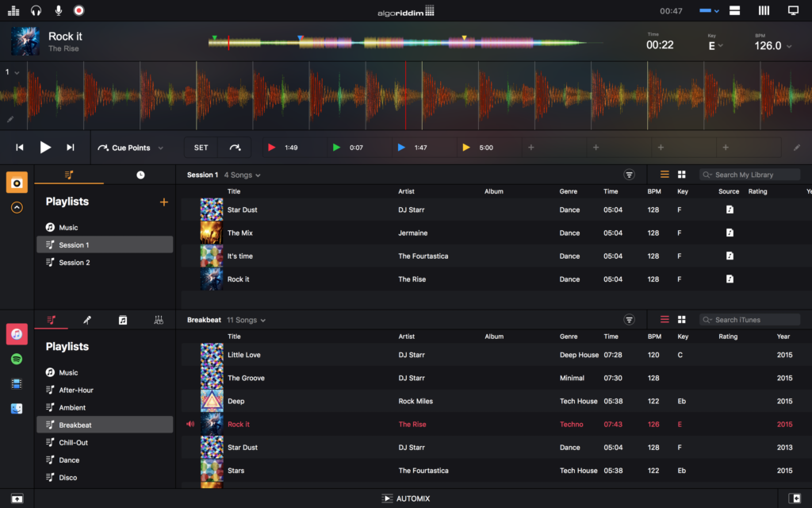Expand the Breakbeat 11 Songs dropdown
This screenshot has width=812, height=508.
[x=247, y=320]
